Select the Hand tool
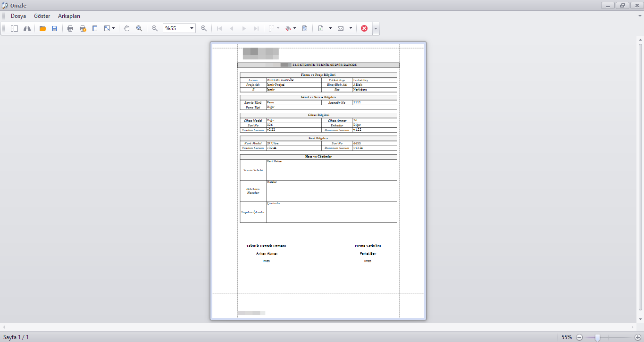 click(x=127, y=28)
